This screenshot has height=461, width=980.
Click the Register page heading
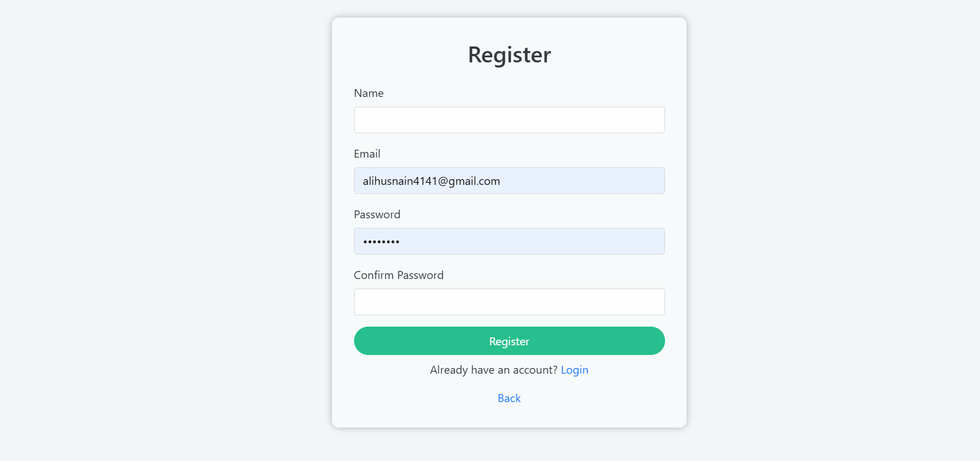(x=509, y=55)
